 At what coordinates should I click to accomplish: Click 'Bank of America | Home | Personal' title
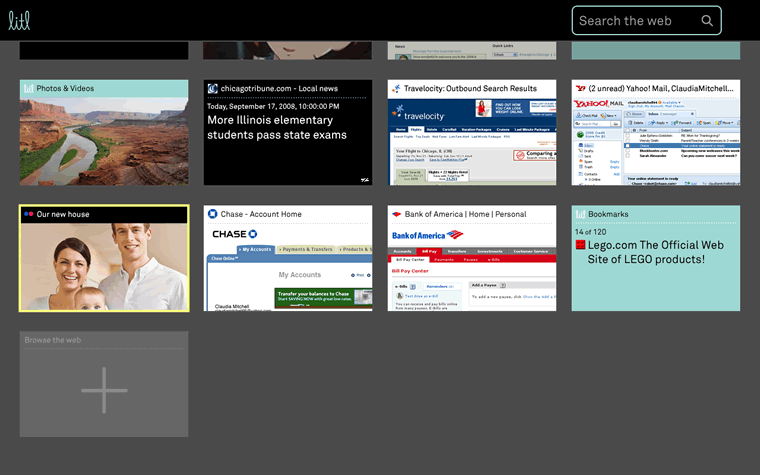tap(465, 214)
